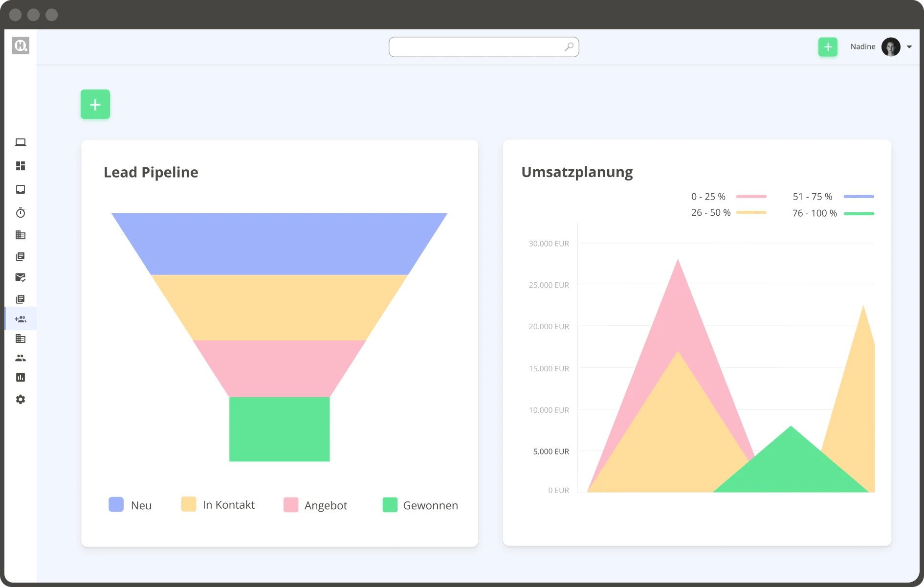Select the documents icon above the mail icon
Viewport: 924px width, 587px height.
coord(21,256)
